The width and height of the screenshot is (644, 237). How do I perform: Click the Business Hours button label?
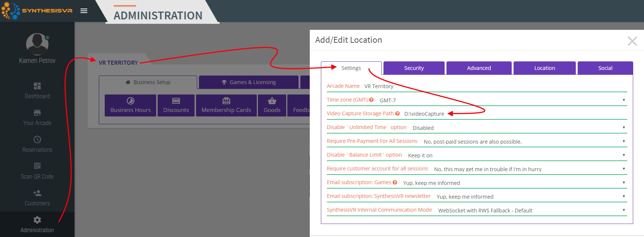pyautogui.click(x=130, y=110)
